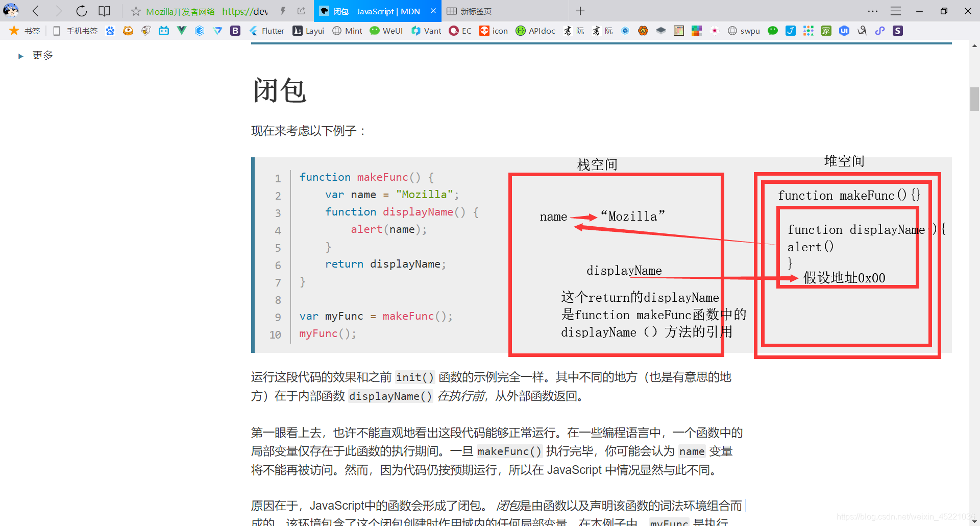This screenshot has width=980, height=526.
Task: Open the blue hexagon E bookmark
Action: [x=200, y=31]
